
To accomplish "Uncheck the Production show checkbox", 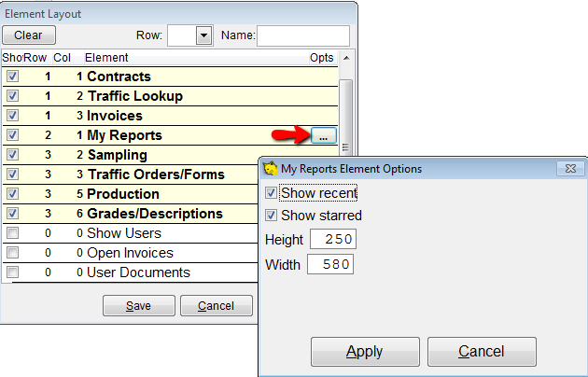I will [x=12, y=193].
